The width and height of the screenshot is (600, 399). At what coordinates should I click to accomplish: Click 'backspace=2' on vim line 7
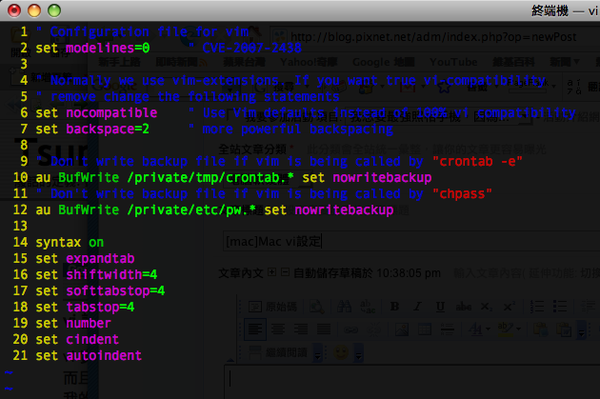(108, 129)
